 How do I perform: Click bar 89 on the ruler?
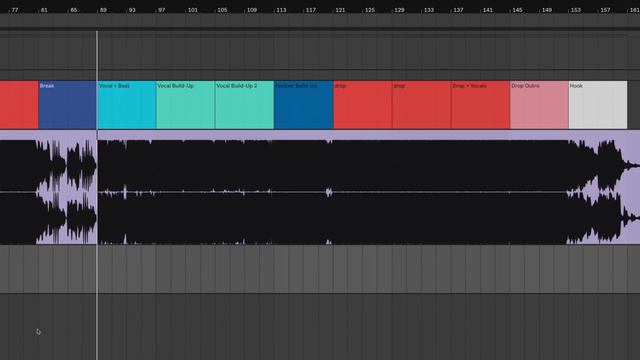103,10
